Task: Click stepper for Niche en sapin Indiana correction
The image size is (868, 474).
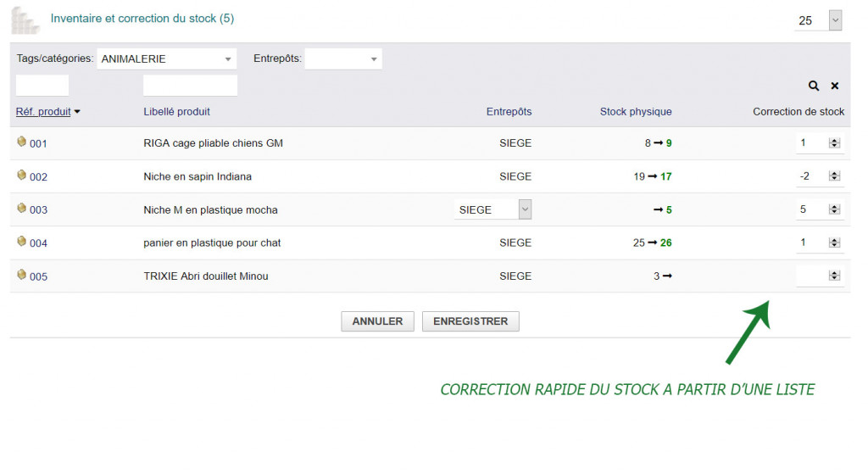Action: [x=834, y=176]
